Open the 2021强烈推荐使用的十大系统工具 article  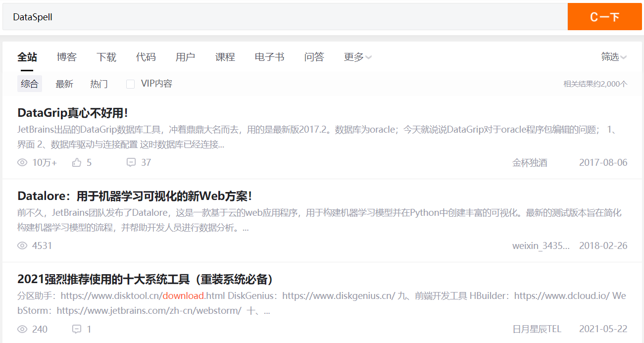coord(146,279)
